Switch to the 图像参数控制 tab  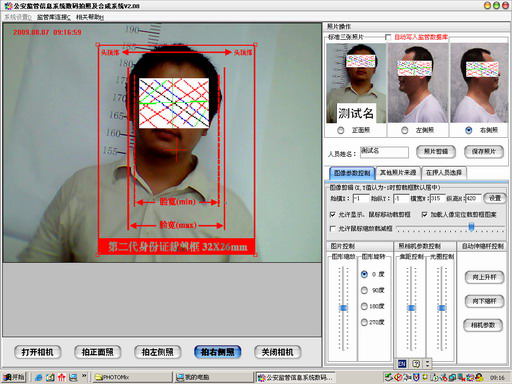352,173
